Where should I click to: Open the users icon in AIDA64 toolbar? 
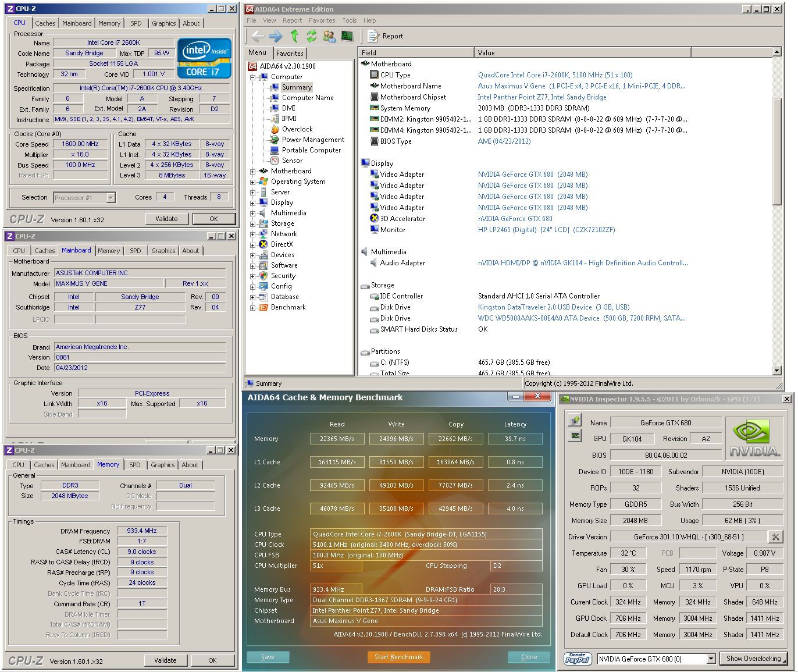(x=329, y=36)
